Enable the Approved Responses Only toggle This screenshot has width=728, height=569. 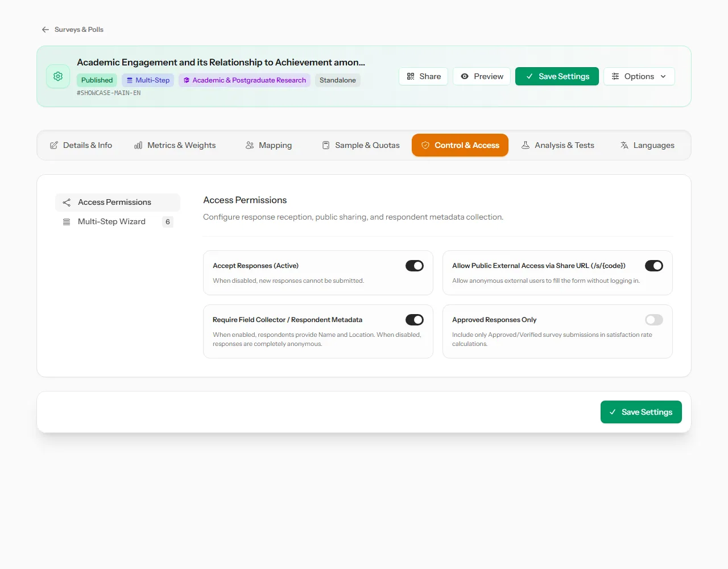pos(654,320)
